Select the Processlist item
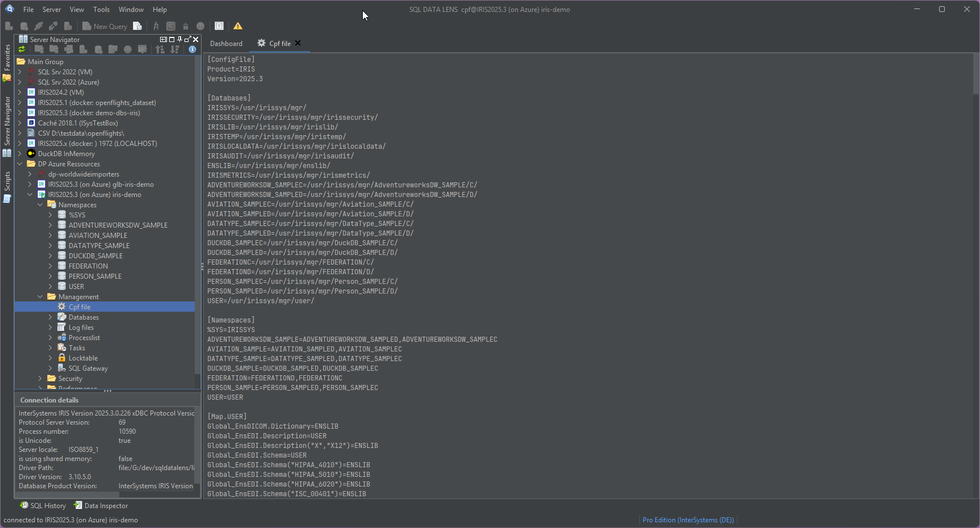980x528 pixels. (x=84, y=338)
